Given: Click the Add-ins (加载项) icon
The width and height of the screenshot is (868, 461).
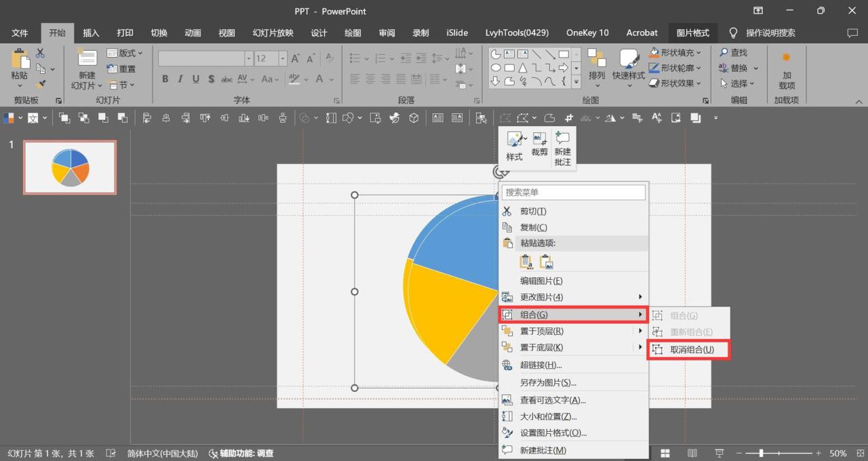Looking at the screenshot, I should (785, 70).
